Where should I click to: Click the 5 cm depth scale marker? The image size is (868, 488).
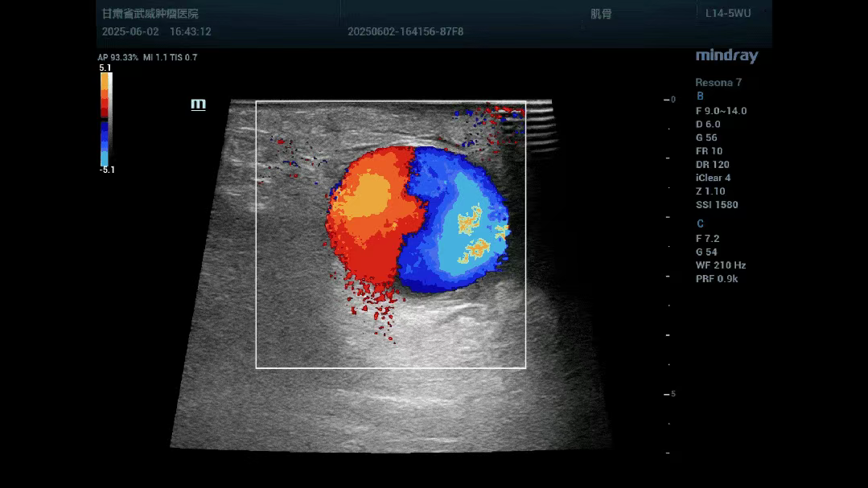673,394
